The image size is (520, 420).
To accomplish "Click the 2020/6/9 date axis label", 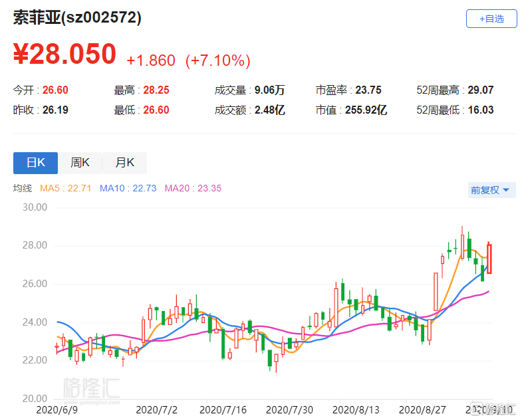I will click(x=57, y=410).
